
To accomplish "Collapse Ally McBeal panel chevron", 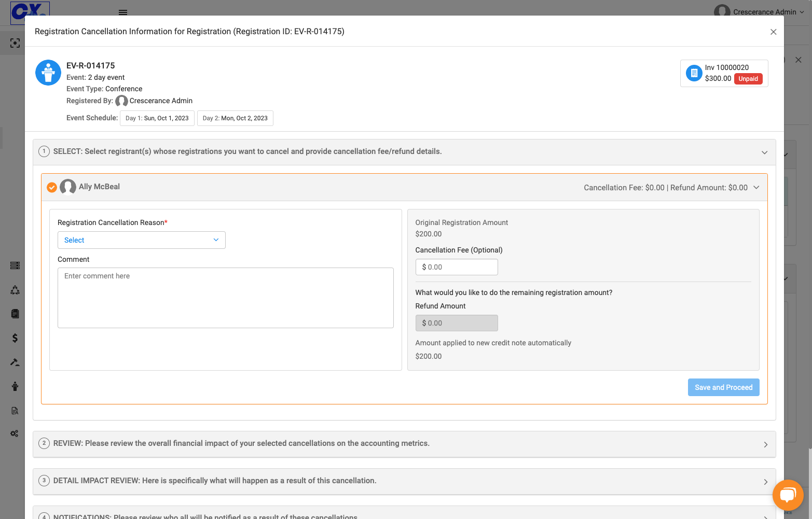I will pos(756,188).
